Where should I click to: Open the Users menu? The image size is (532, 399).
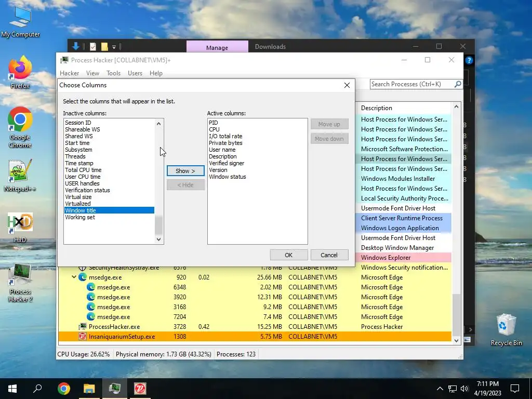click(x=135, y=73)
